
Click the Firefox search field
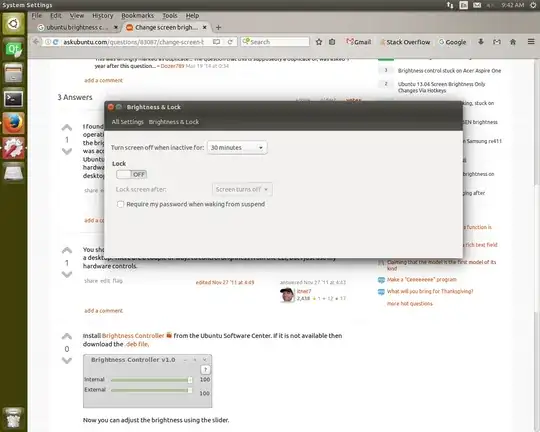(x=275, y=42)
